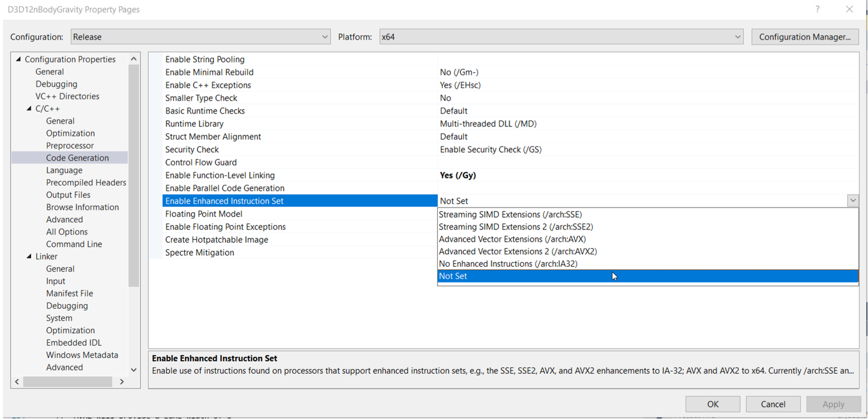Select Debugging under Configuration Properties
This screenshot has height=419, width=868.
pyautogui.click(x=56, y=84)
